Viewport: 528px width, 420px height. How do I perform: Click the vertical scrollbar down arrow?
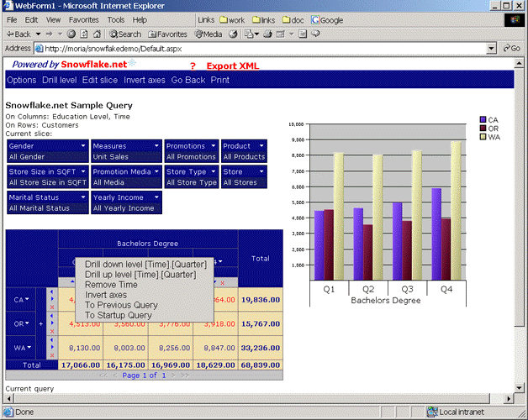click(x=519, y=388)
